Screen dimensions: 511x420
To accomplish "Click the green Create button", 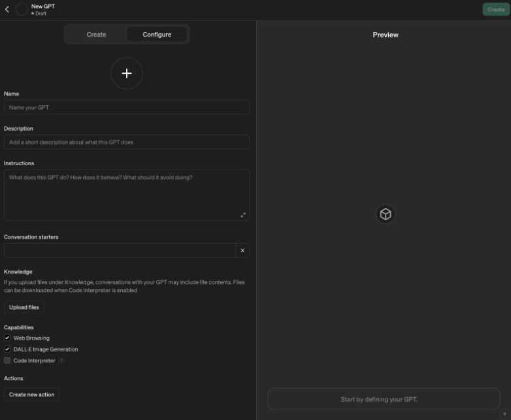I will click(496, 9).
